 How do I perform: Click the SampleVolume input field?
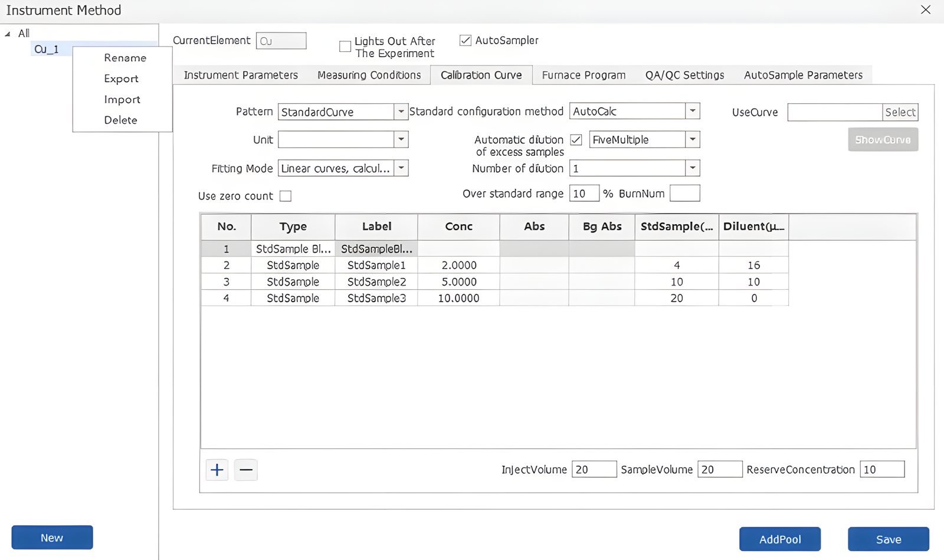[720, 469]
